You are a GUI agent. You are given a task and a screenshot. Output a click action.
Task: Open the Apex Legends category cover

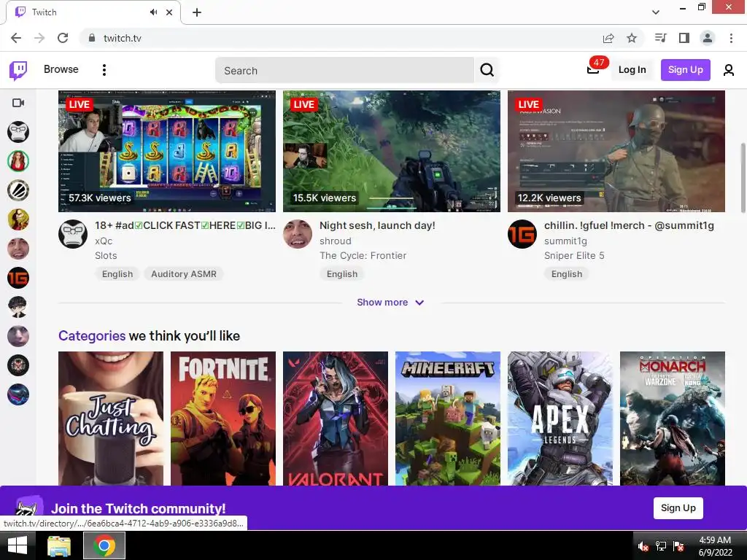(560, 419)
